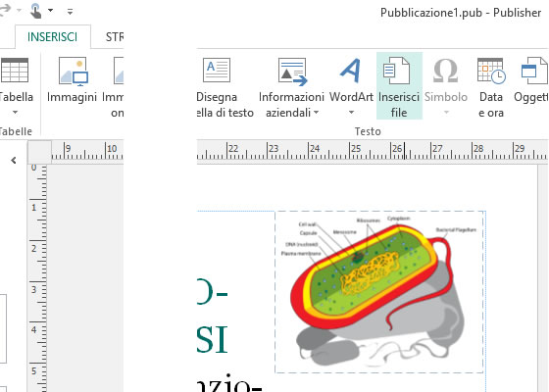Open the partially visible STR ribbon tab

click(115, 37)
